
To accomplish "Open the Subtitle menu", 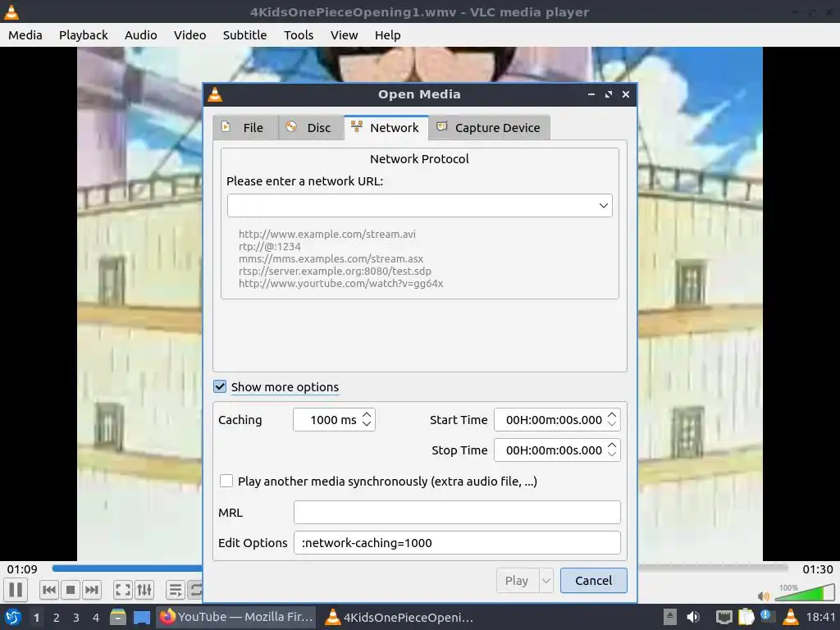I will (x=244, y=35).
